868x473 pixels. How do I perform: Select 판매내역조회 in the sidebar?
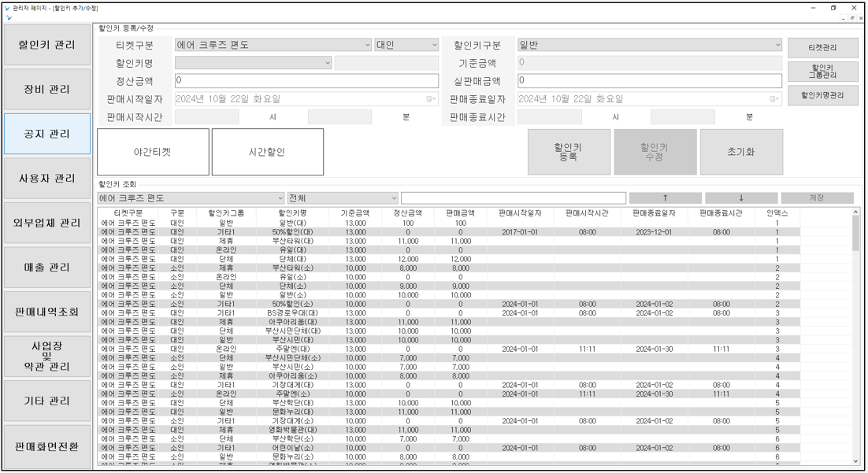(47, 312)
